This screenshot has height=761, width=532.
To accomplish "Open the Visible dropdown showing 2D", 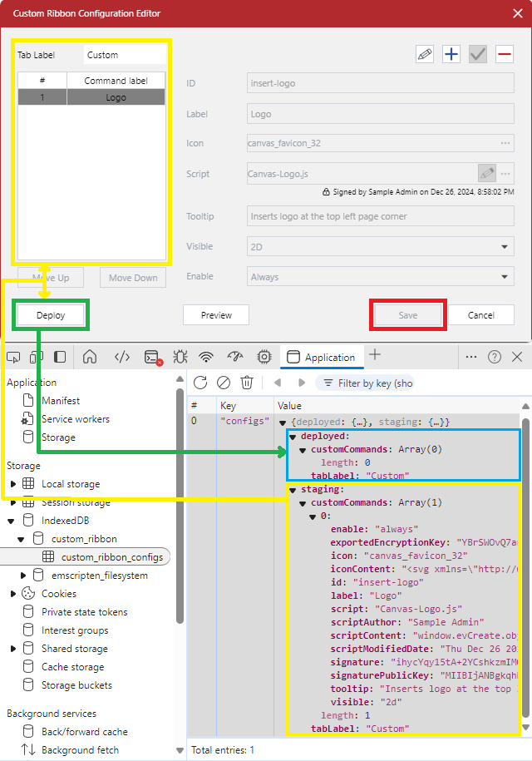I will [x=381, y=247].
